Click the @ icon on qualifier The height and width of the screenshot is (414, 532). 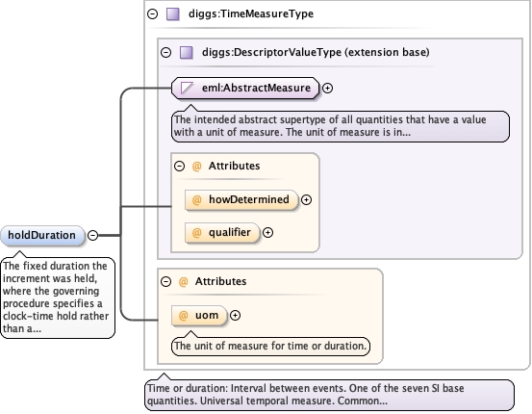197,233
